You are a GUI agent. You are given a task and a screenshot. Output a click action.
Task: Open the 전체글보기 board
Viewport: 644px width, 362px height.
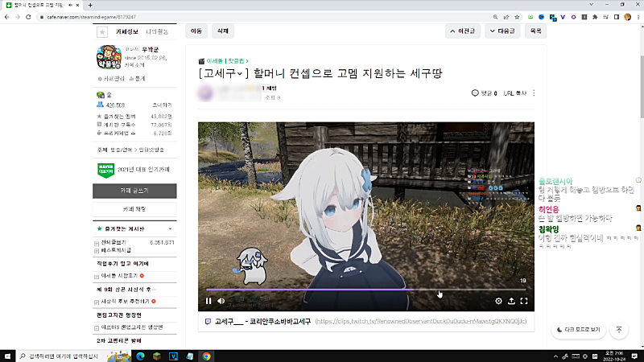click(114, 243)
